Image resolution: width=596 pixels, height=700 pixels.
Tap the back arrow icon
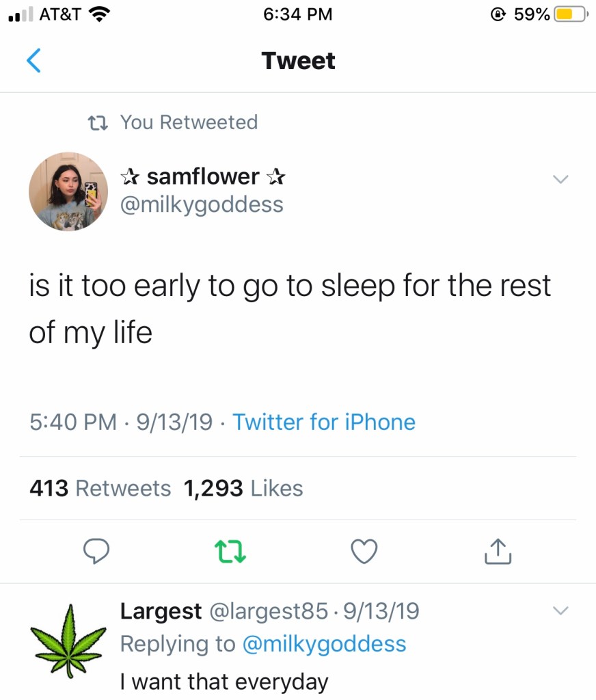[33, 62]
